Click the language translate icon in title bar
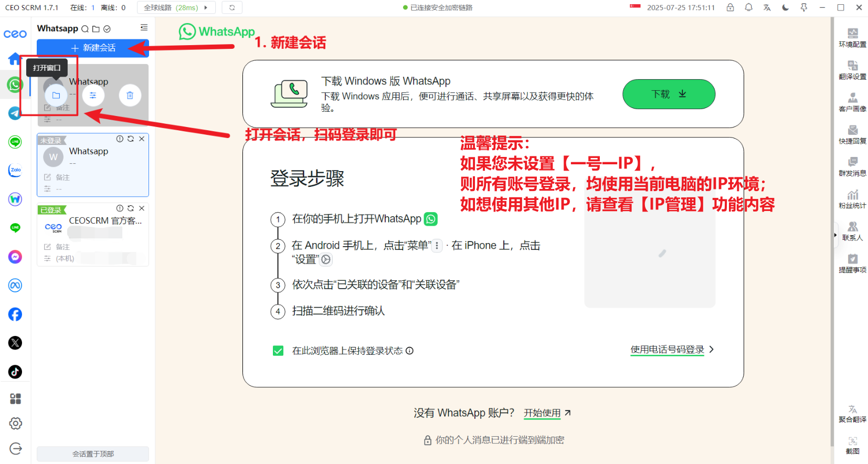868x464 pixels. pyautogui.click(x=767, y=7)
